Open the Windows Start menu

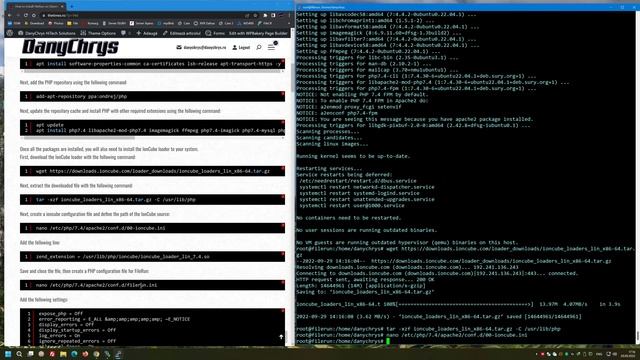tap(8, 354)
